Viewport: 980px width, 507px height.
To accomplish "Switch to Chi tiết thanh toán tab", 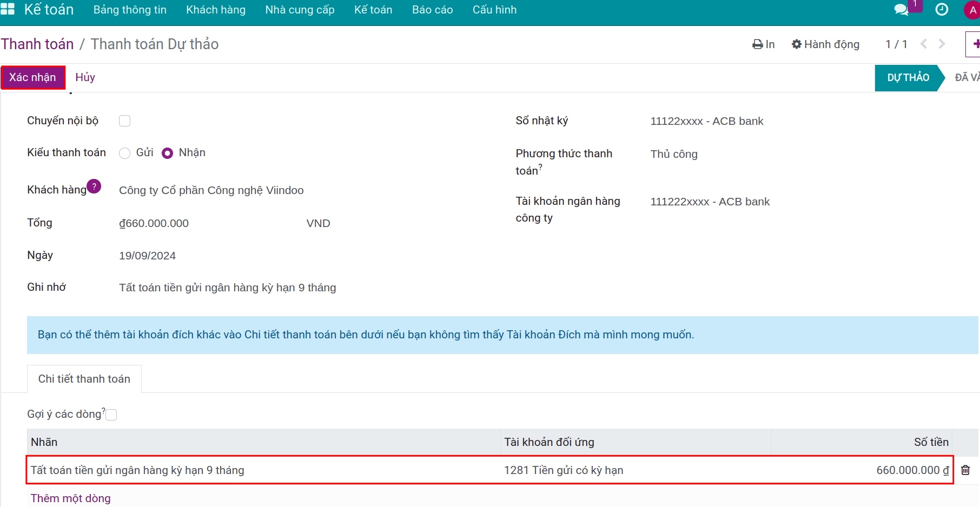I will (x=84, y=379).
